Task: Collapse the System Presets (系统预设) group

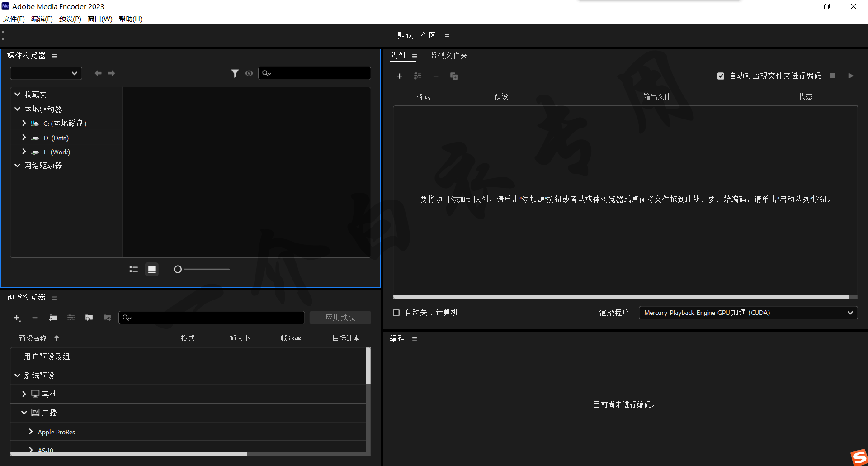Action: click(x=17, y=376)
